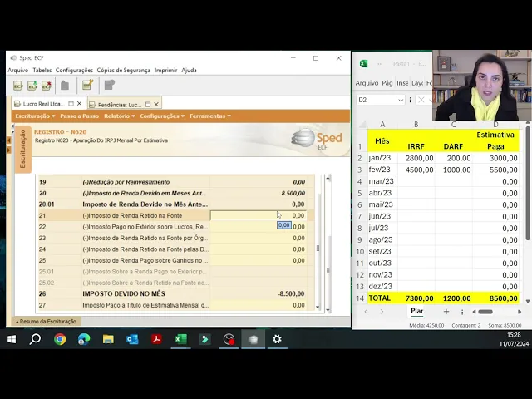Expand the Ferramentas dropdown
This screenshot has width=532, height=399.
(210, 116)
